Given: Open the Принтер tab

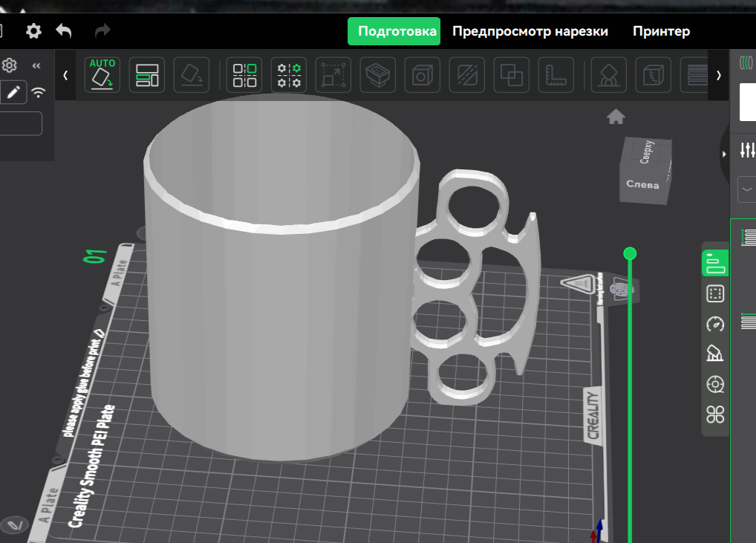Looking at the screenshot, I should click(x=661, y=31).
